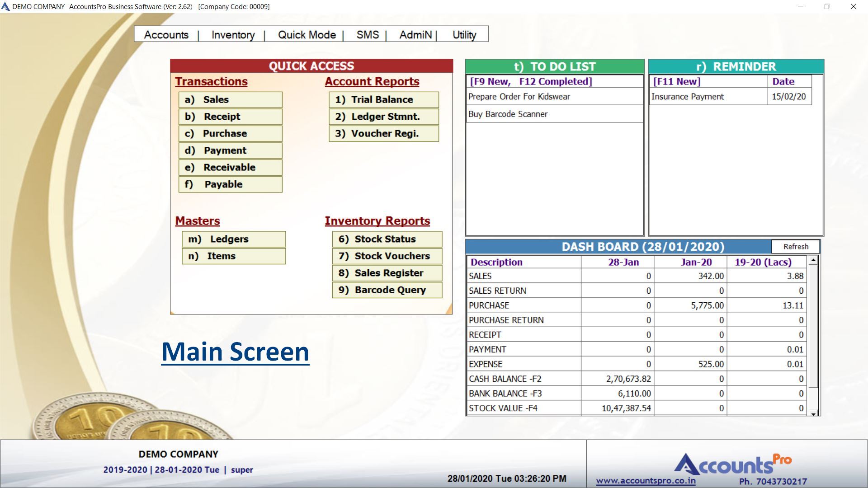This screenshot has width=868, height=488.
Task: Click the dashboard scrollbar down arrow
Action: (x=813, y=413)
